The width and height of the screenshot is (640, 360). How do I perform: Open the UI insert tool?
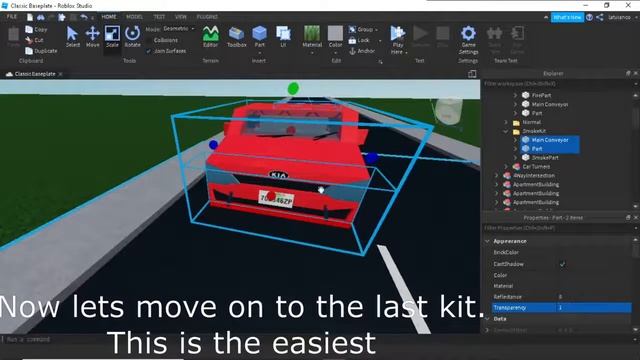(x=283, y=37)
